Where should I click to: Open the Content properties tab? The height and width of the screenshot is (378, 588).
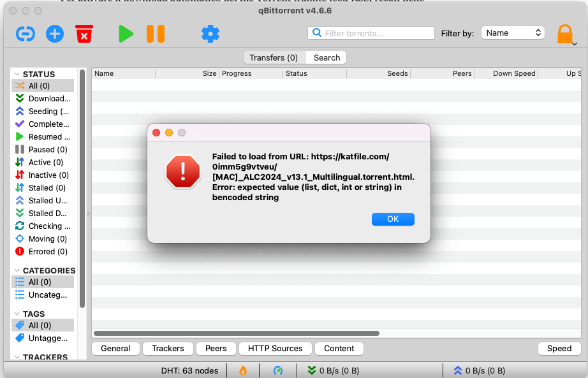tap(339, 349)
